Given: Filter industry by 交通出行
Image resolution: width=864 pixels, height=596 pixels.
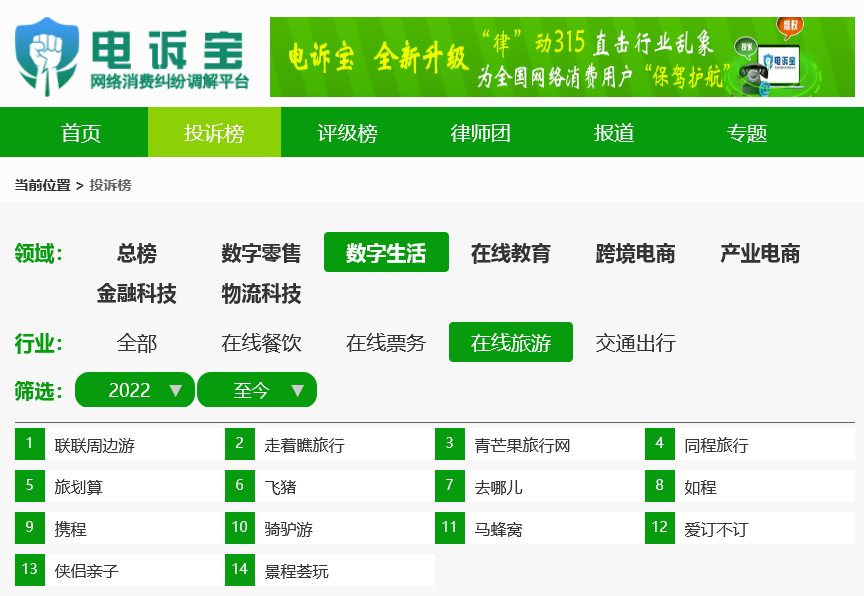Looking at the screenshot, I should [x=636, y=343].
